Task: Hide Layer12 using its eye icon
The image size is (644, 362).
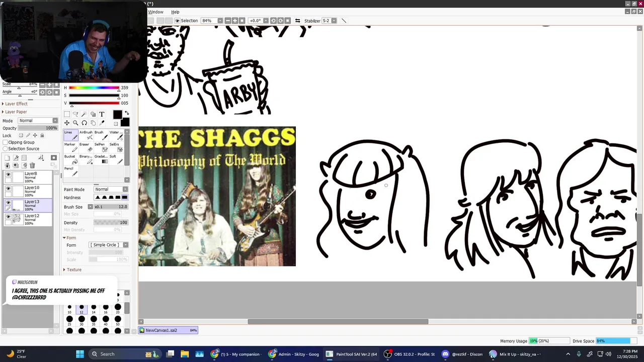Action: click(8, 216)
